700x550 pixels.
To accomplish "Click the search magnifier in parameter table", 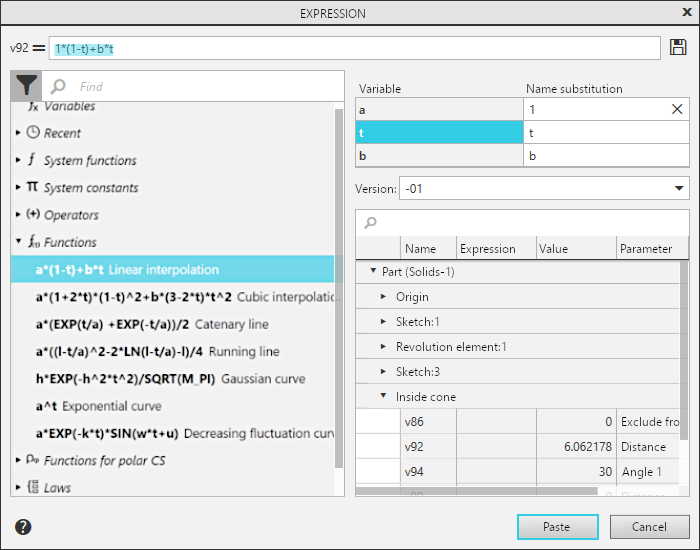I will 371,223.
